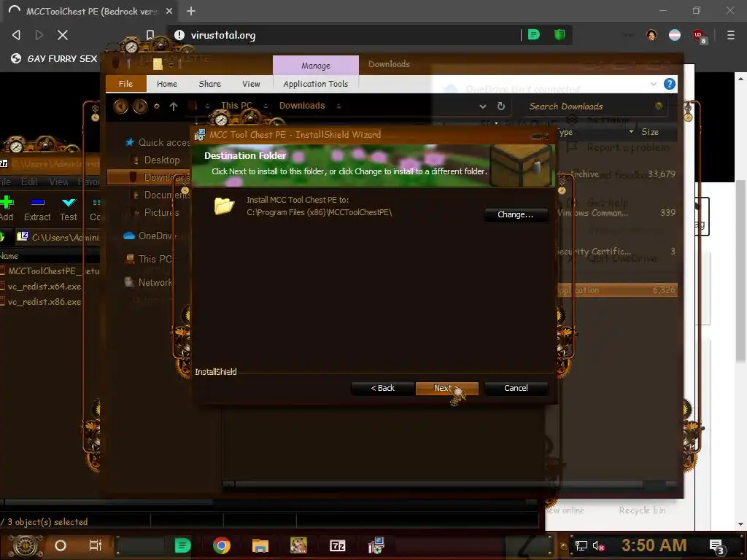The image size is (747, 560).
Task: Select This PC in Explorer navigation pane
Action: [x=149, y=259]
